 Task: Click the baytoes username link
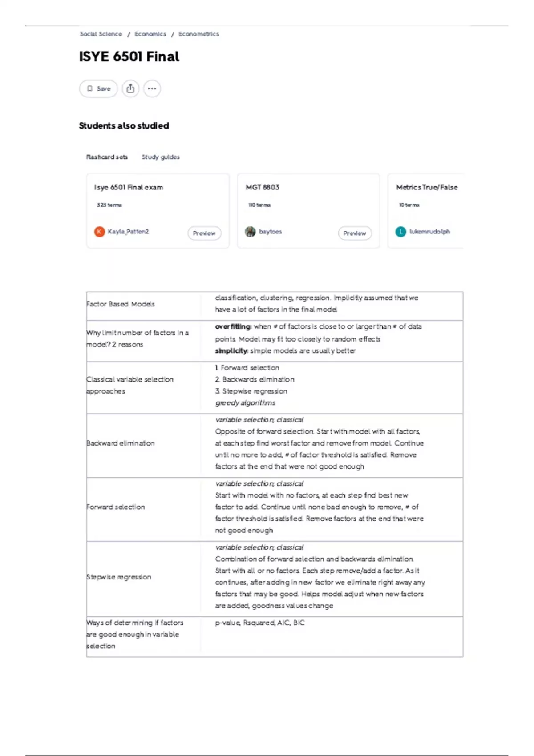(270, 232)
